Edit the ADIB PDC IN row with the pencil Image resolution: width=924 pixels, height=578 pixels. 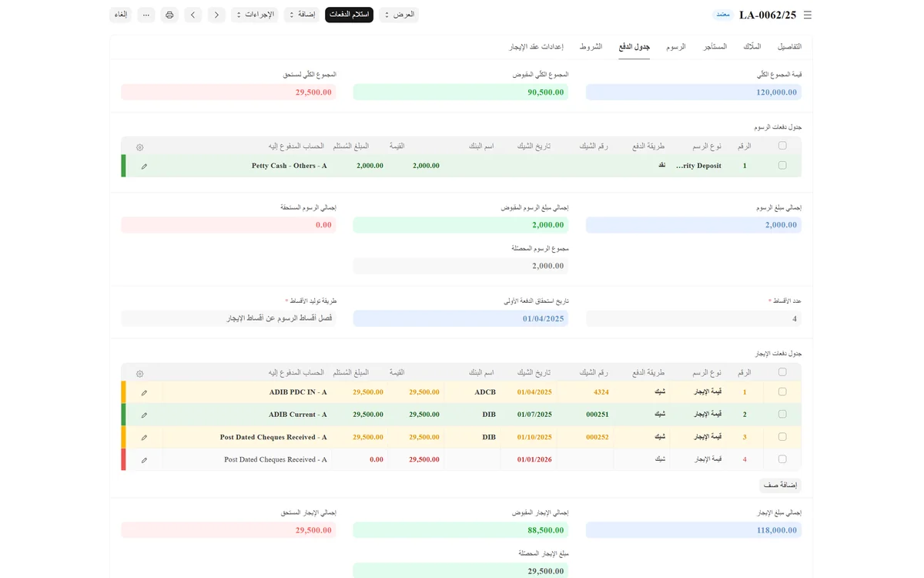pos(144,392)
